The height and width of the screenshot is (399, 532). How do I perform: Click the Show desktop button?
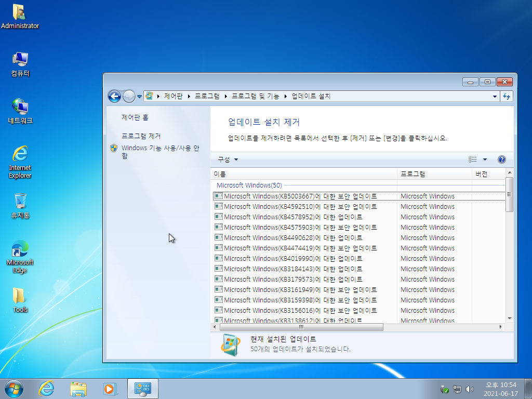point(528,389)
